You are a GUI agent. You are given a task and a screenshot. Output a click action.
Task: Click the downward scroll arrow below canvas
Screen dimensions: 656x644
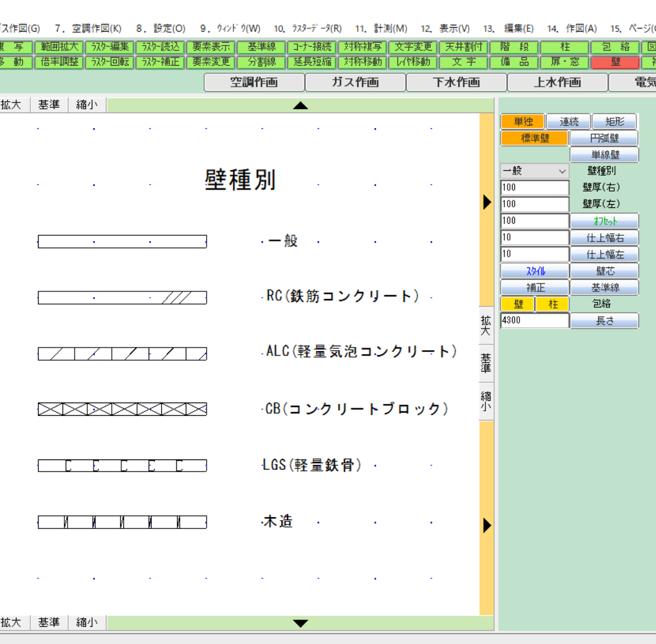point(300,623)
